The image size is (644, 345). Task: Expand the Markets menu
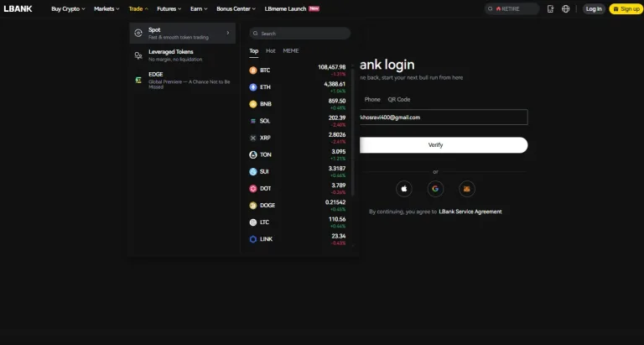(x=106, y=8)
